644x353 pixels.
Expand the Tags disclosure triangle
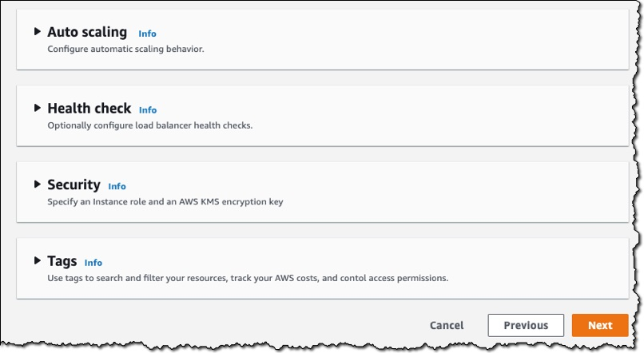tap(38, 261)
